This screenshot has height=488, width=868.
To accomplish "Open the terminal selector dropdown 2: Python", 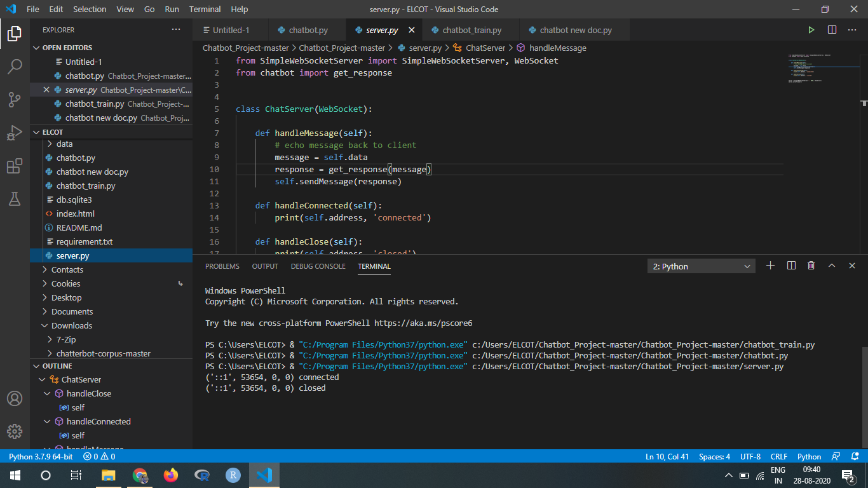I will 702,266.
